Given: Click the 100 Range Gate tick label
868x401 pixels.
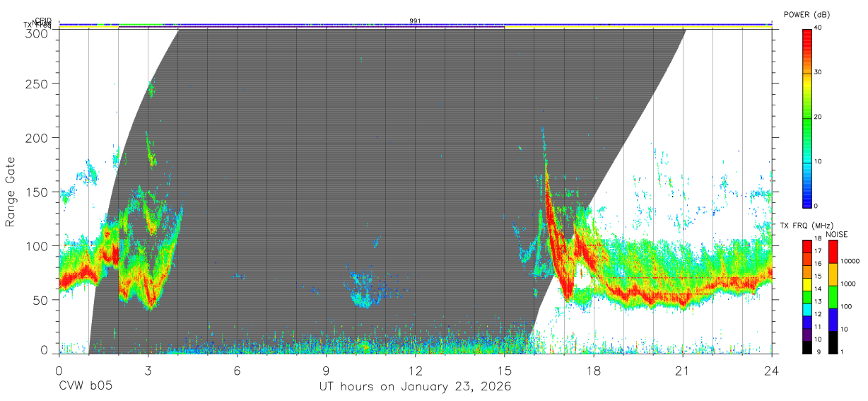Looking at the screenshot, I should point(37,245).
